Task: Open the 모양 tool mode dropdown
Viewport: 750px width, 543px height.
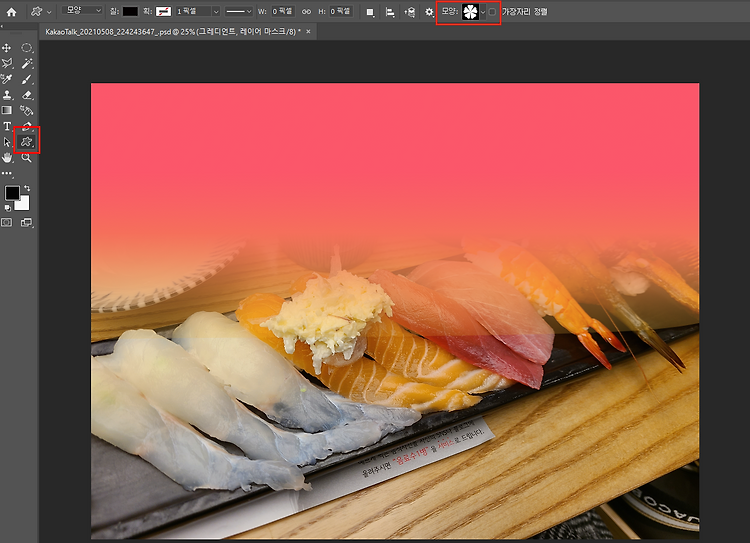Action: [x=82, y=11]
